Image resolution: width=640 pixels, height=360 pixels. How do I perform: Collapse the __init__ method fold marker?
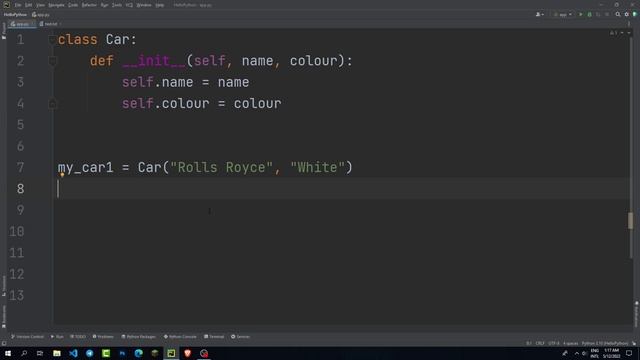52,61
